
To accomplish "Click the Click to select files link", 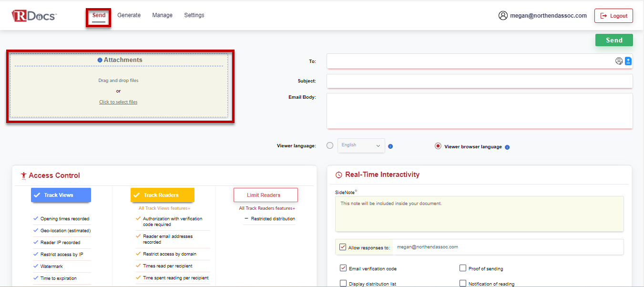I will [118, 102].
